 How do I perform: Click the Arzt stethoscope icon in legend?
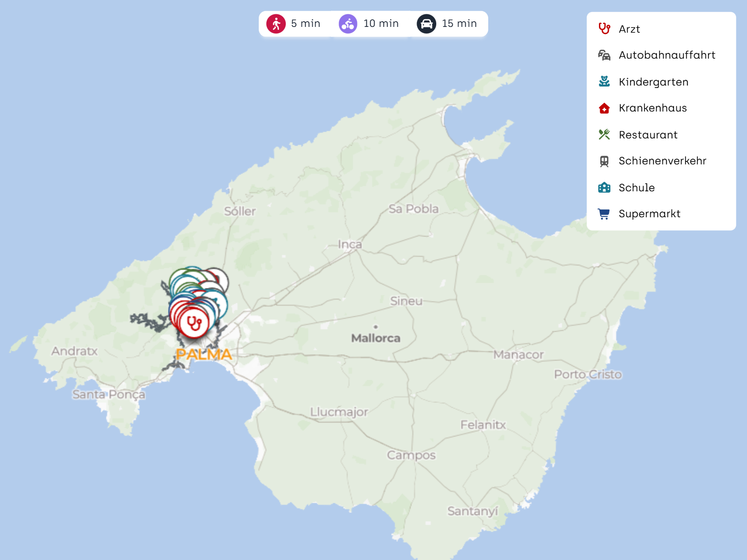604,29
